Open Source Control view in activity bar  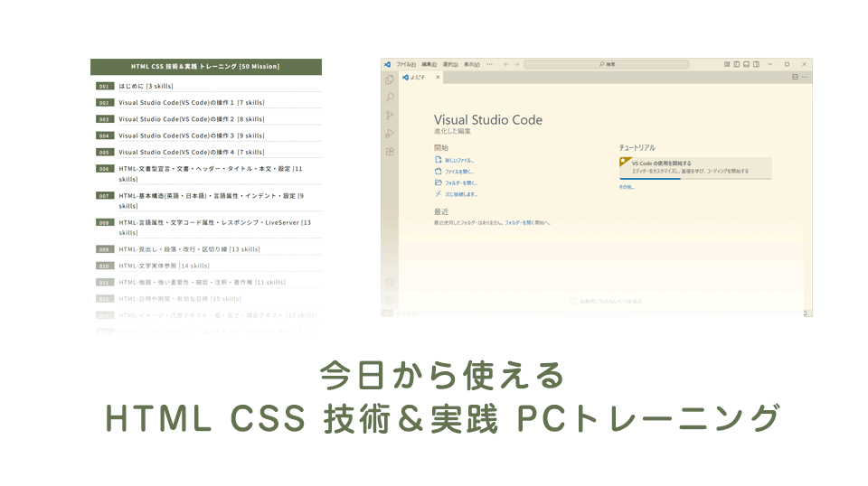tap(390, 116)
